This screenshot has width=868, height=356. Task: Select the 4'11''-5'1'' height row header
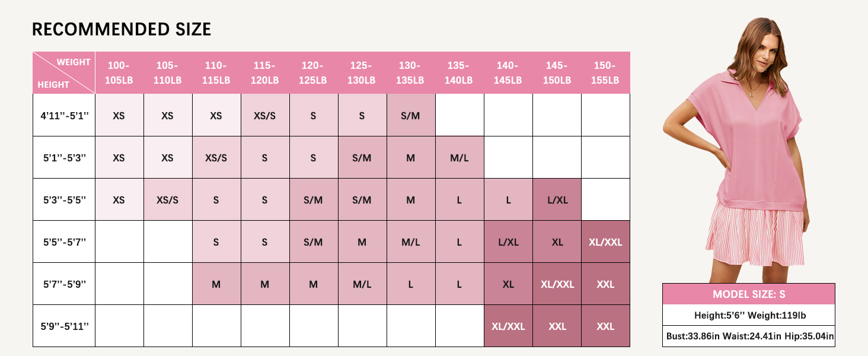pyautogui.click(x=64, y=115)
